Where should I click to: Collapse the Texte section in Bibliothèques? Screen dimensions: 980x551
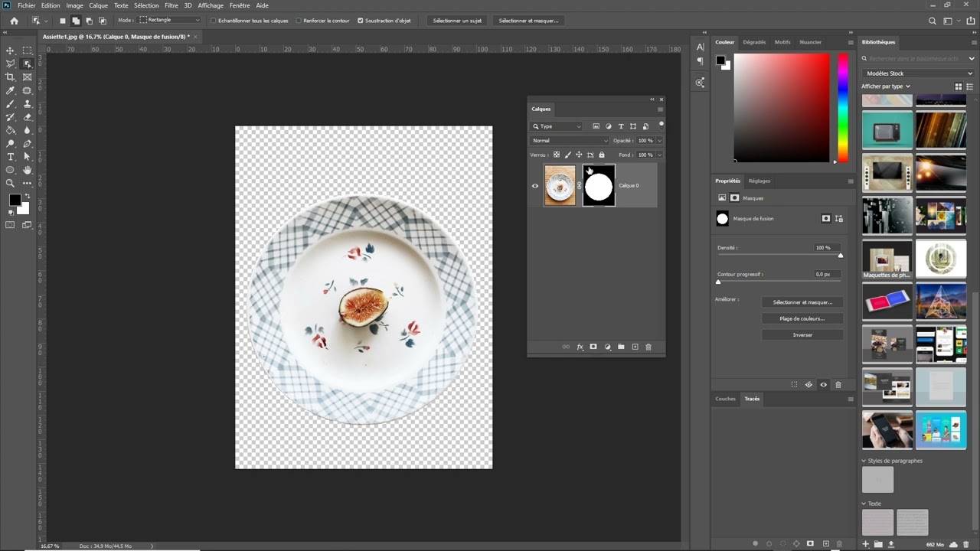[x=864, y=504]
